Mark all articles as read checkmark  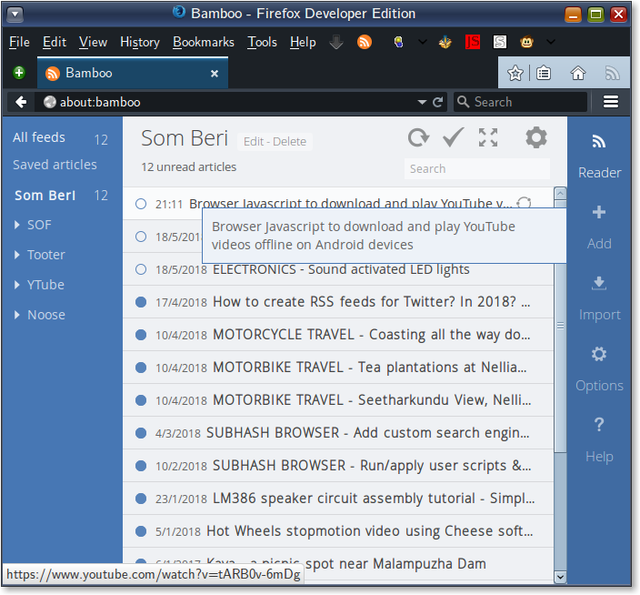pos(453,137)
